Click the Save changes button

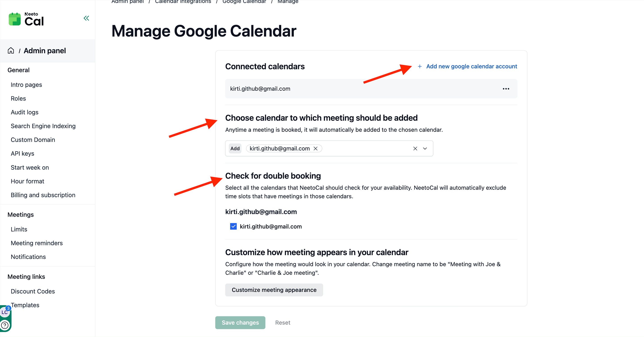pyautogui.click(x=240, y=322)
